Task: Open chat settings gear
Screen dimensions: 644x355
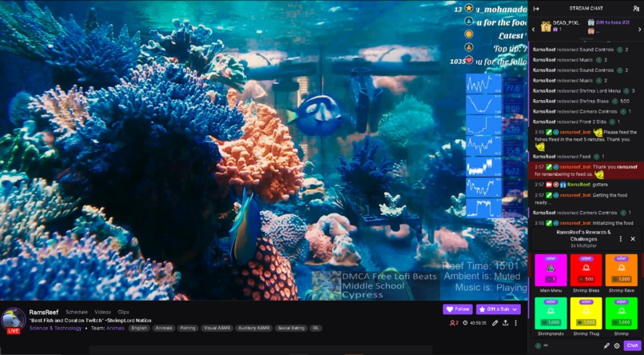Action: pyautogui.click(x=617, y=346)
